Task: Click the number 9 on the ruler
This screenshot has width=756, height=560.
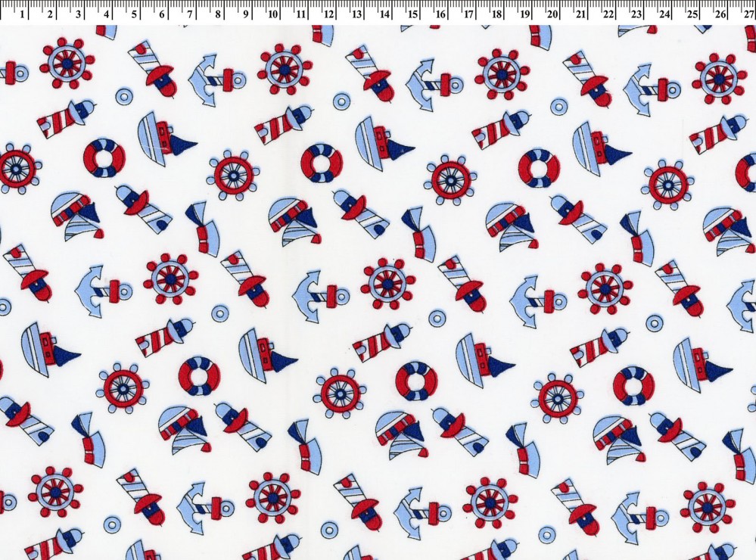Action: (x=246, y=14)
